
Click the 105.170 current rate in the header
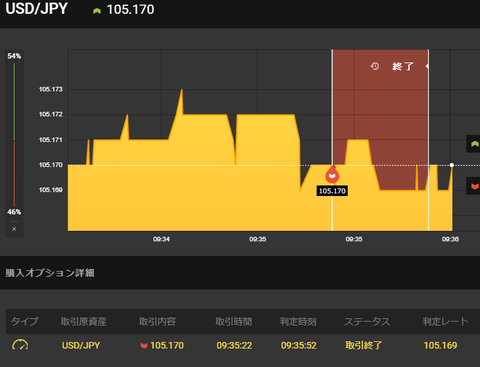point(130,10)
